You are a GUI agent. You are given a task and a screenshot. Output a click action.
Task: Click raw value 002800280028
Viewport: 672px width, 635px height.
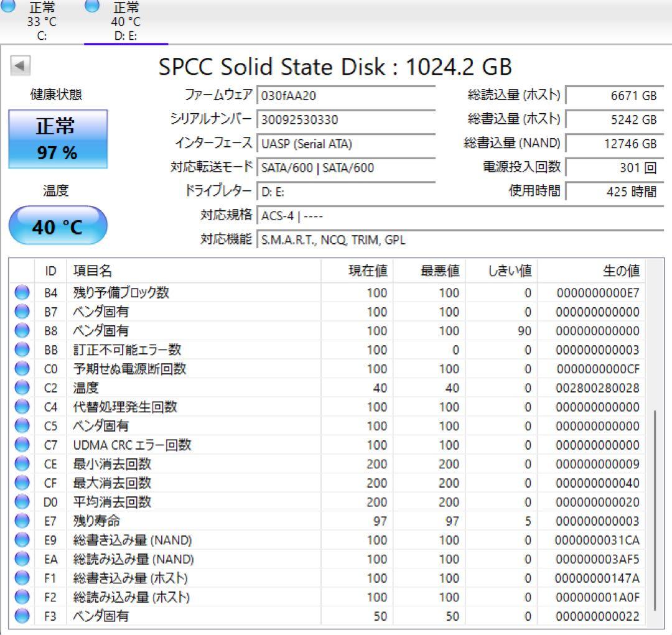[x=597, y=387]
